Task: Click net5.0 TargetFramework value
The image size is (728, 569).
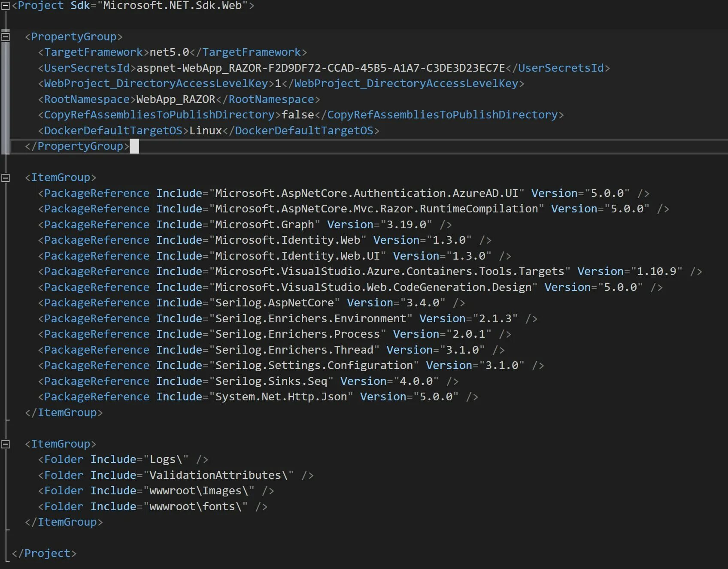Action: [169, 52]
